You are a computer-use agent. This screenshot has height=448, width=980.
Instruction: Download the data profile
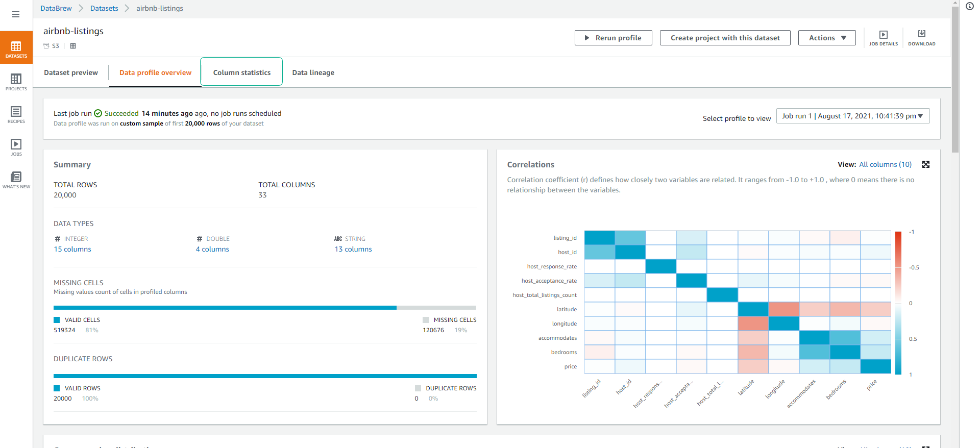[x=922, y=38]
